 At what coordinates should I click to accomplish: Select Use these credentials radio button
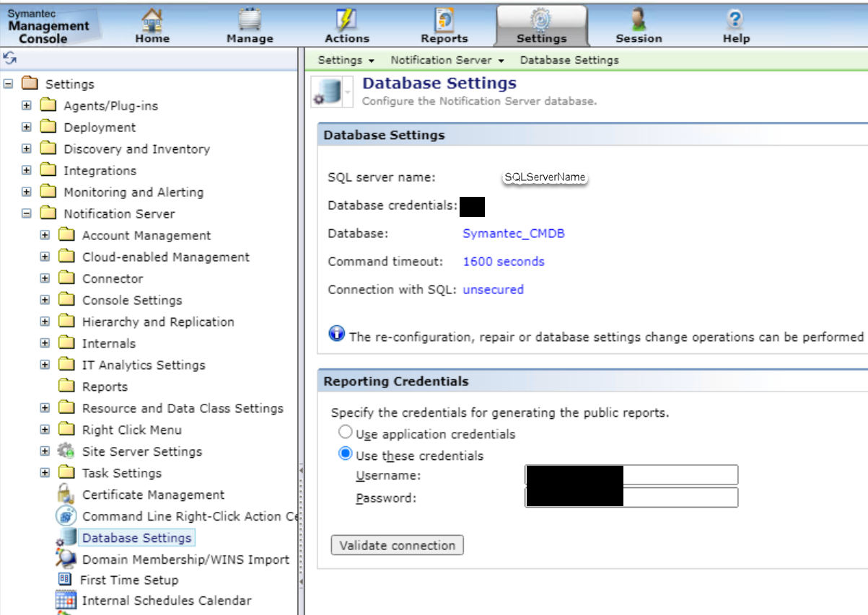(x=346, y=454)
